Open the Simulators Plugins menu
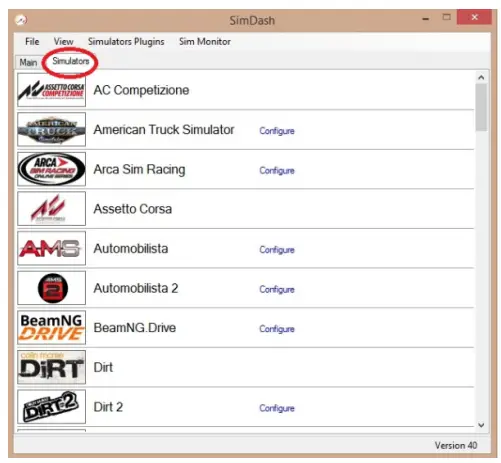Image resolution: width=501 pixels, height=463 pixels. [126, 42]
